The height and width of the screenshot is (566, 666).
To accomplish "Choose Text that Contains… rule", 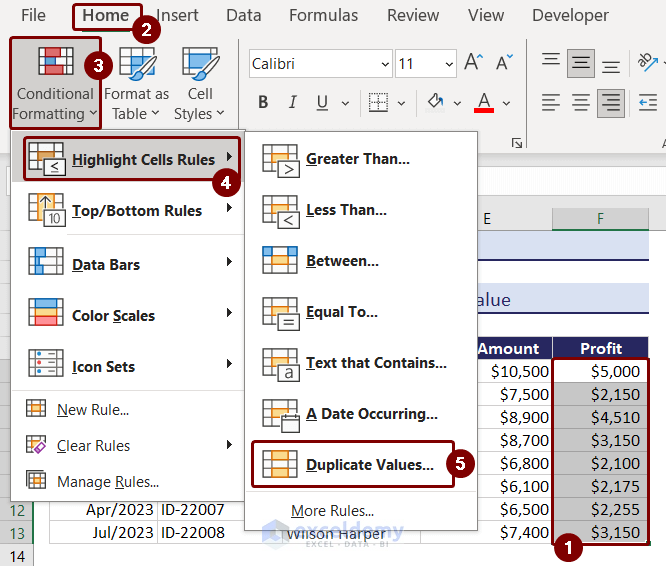I will pyautogui.click(x=361, y=363).
